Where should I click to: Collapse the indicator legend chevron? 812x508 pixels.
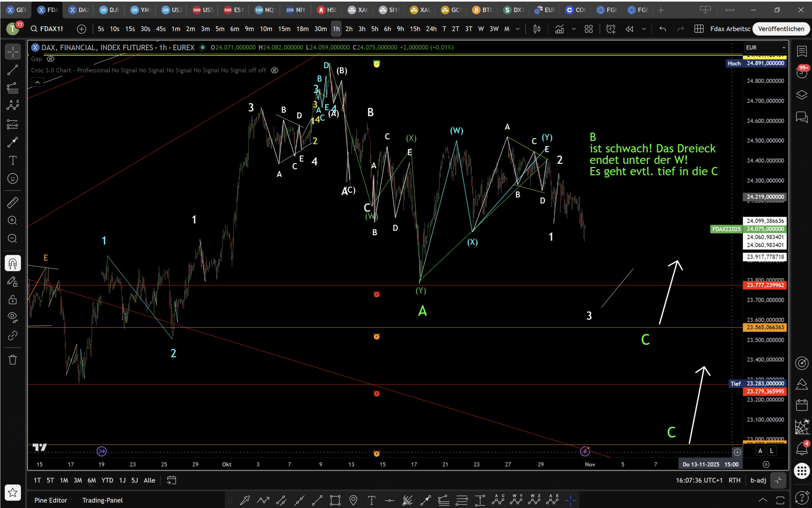coord(37,82)
